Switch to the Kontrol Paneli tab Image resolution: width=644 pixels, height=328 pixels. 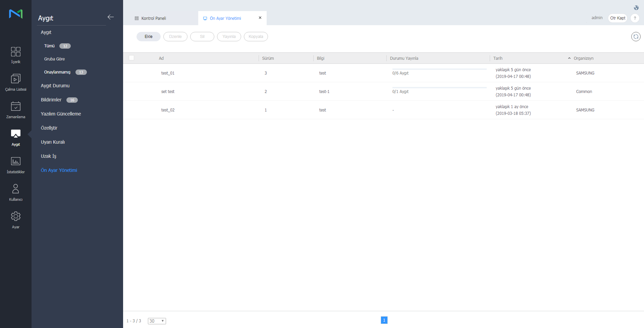pos(154,18)
